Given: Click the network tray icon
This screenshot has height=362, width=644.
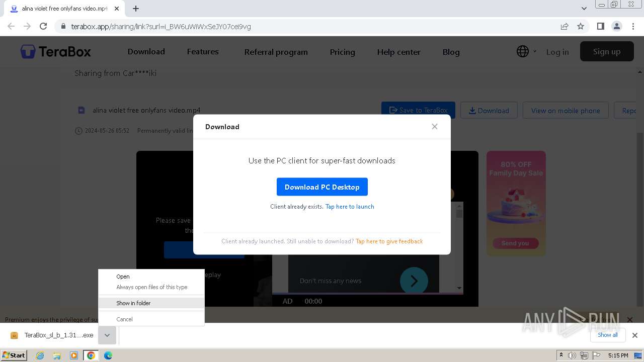Looking at the screenshot, I should click(x=584, y=355).
